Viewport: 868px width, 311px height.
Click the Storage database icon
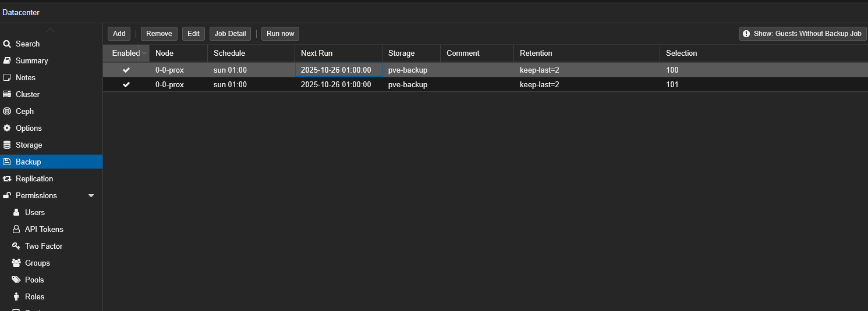7,145
